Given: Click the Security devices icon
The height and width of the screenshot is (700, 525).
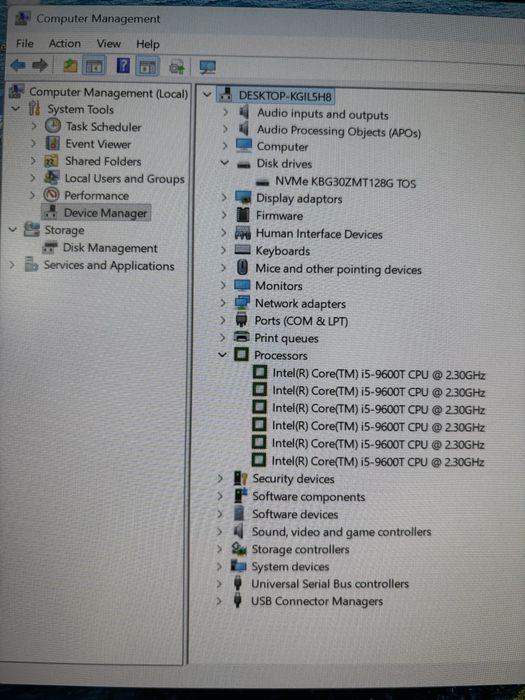Looking at the screenshot, I should pyautogui.click(x=240, y=478).
